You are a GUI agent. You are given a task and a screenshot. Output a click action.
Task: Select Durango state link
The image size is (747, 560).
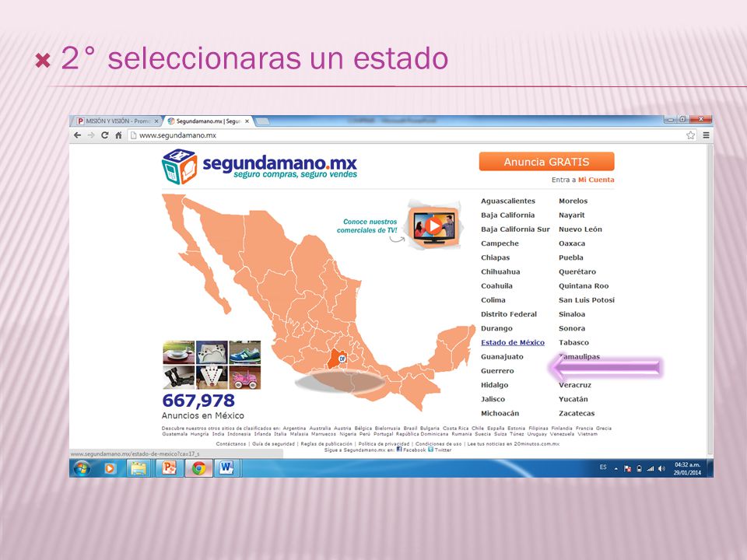pyautogui.click(x=496, y=328)
